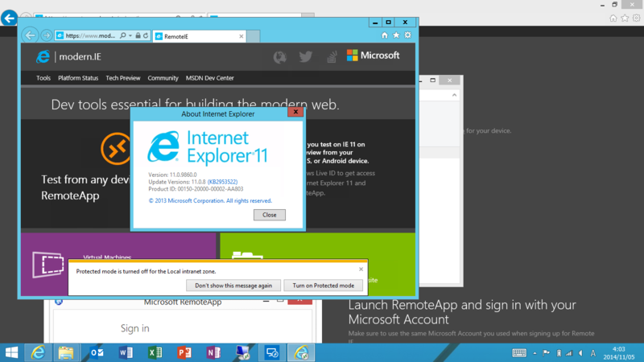The image size is (644, 362).
Task: Open Tech Preview menu item
Action: [123, 78]
